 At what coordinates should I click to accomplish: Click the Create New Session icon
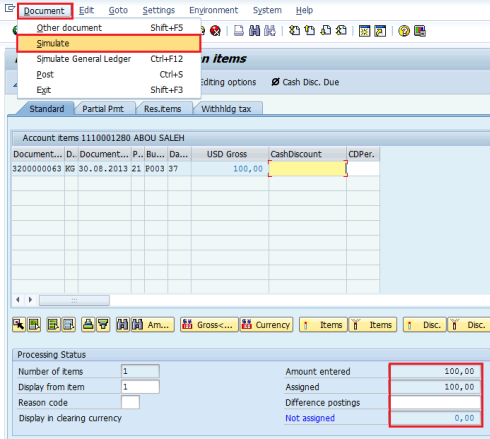coord(364,31)
